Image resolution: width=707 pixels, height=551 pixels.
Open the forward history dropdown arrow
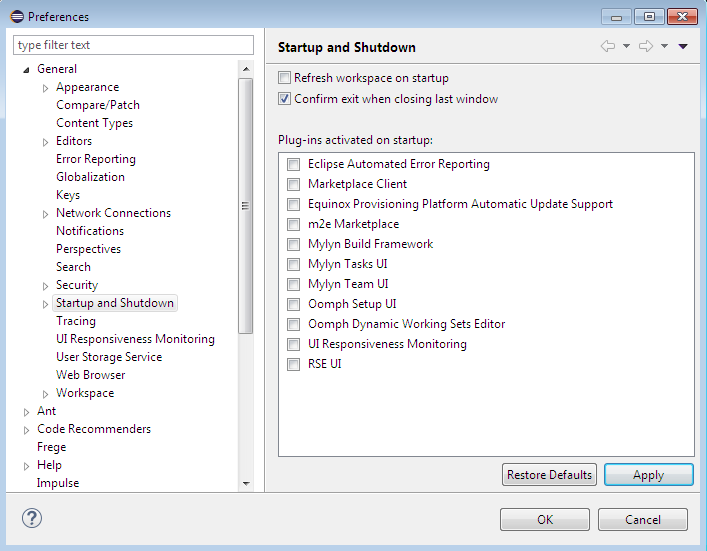[664, 46]
